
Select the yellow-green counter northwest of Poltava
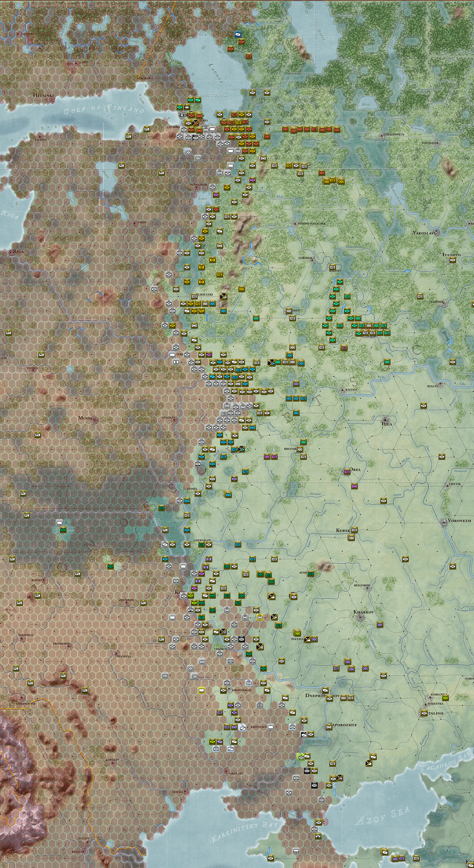point(297,633)
